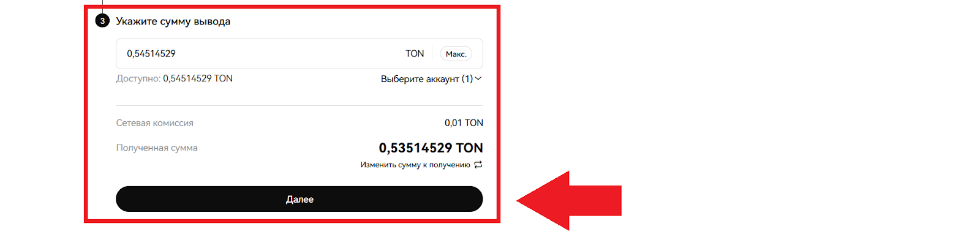Select the received amount 0,53514529 TON

point(431,148)
